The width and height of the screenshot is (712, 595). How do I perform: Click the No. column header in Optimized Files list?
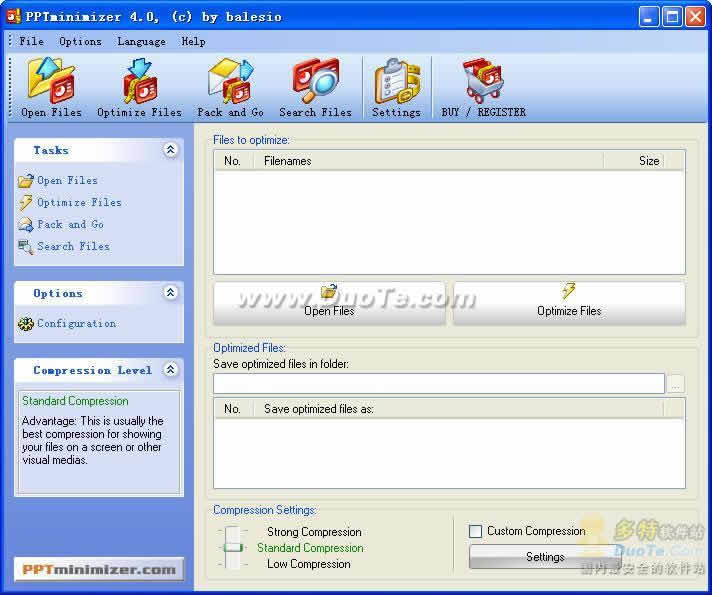[x=233, y=409]
